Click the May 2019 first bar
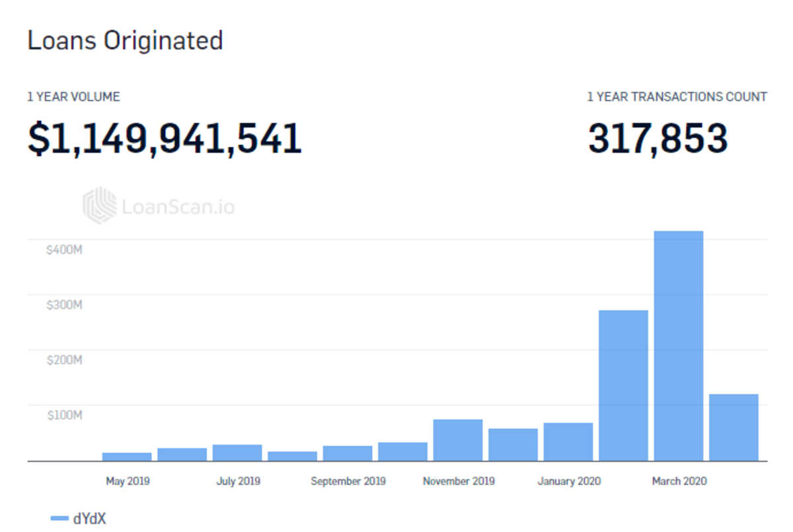The height and width of the screenshot is (532, 793). coord(127,457)
